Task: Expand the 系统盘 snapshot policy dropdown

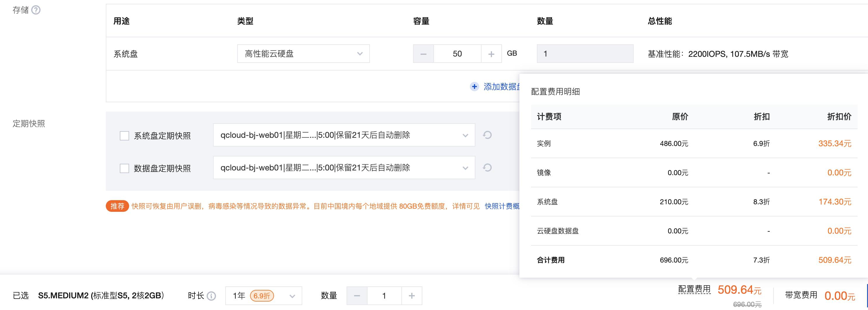Action: 344,135
